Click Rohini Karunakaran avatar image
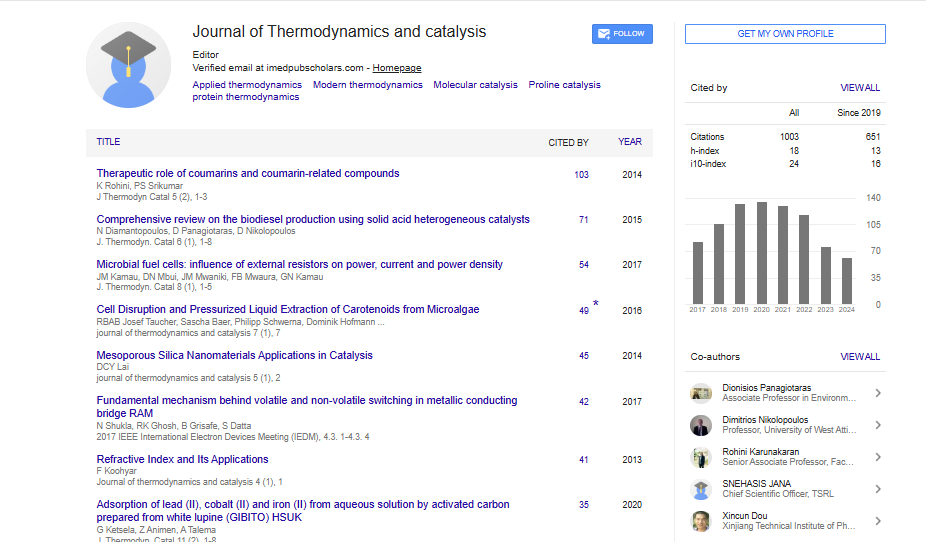Screen dimensions: 926x542 click(701, 457)
